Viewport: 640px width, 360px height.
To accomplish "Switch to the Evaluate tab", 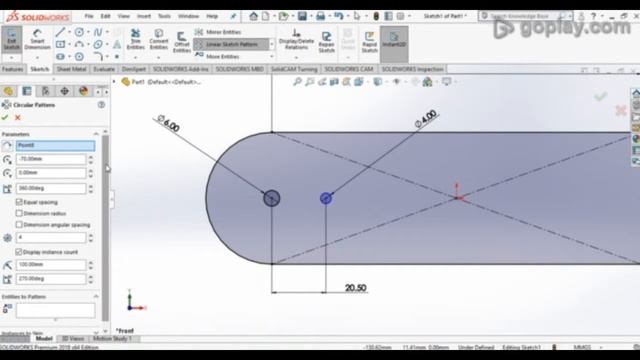I will (104, 69).
